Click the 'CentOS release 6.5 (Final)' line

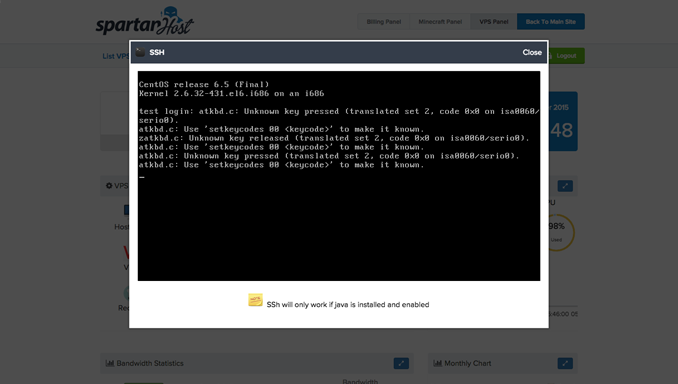(x=204, y=84)
